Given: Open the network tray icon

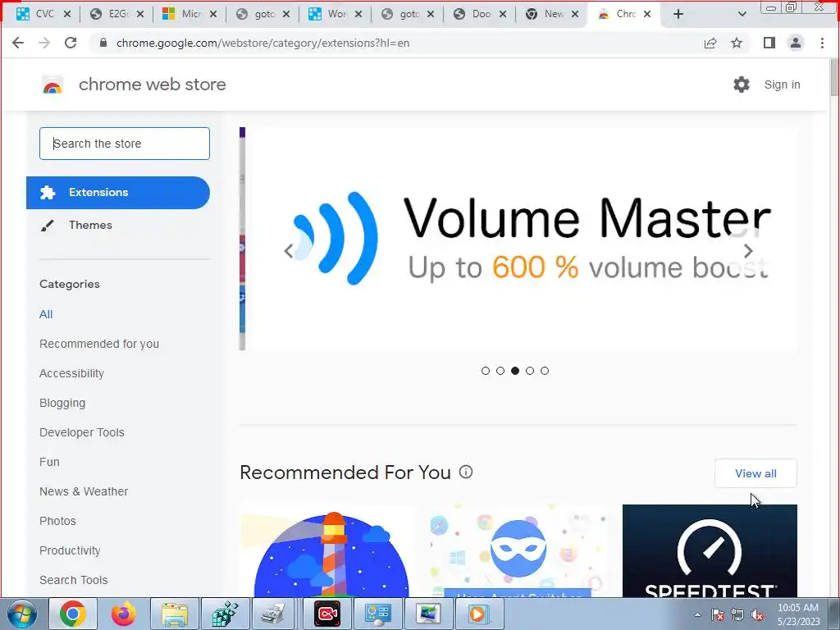Looking at the screenshot, I should pos(737,615).
